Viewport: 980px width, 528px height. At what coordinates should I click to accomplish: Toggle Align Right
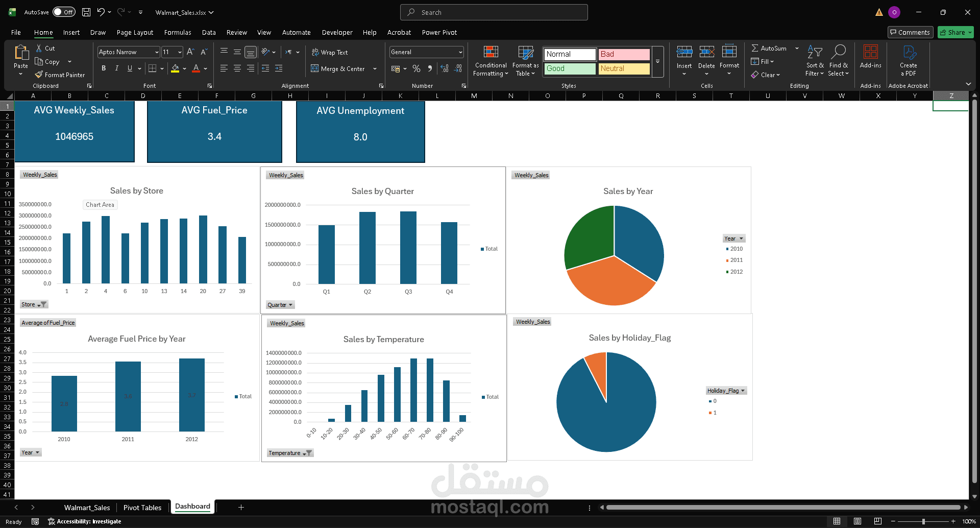pyautogui.click(x=251, y=68)
